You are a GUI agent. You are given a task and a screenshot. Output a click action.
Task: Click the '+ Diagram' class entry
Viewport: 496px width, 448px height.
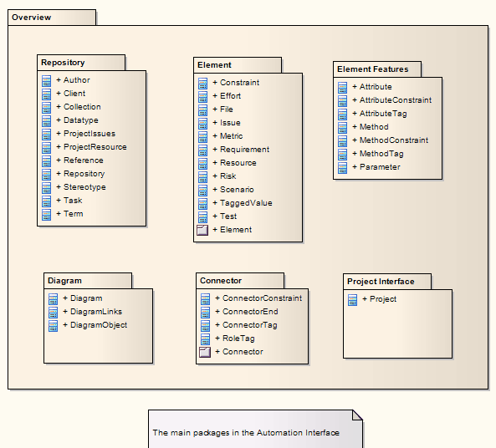[83, 298]
